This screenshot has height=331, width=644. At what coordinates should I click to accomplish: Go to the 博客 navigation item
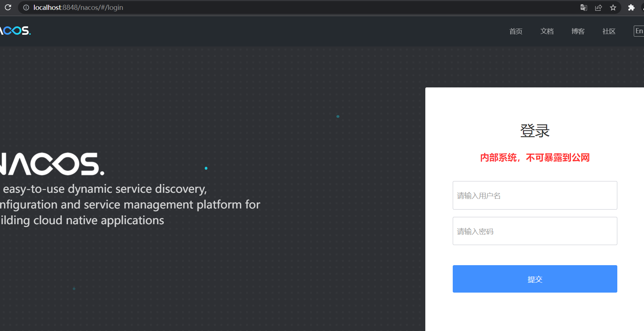(x=578, y=31)
